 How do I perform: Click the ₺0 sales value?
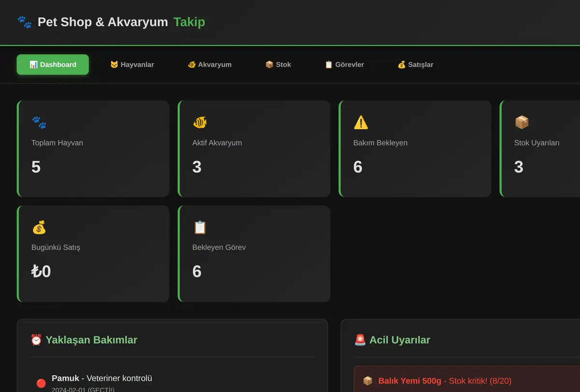tap(41, 271)
